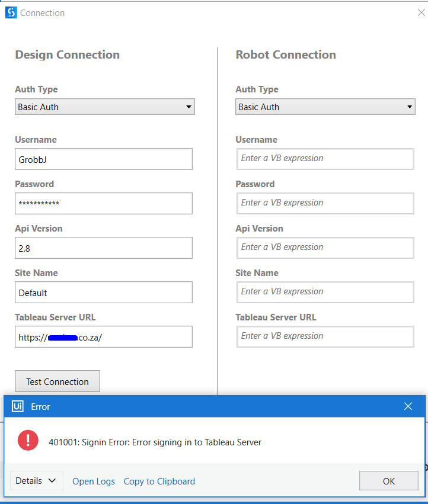Copy the error to clipboard

coord(159,481)
